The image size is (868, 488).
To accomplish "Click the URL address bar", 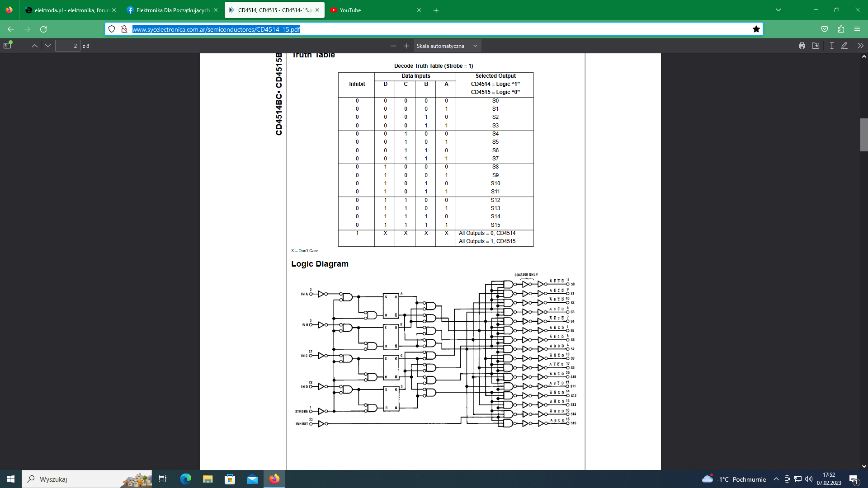I will pyautogui.click(x=434, y=29).
